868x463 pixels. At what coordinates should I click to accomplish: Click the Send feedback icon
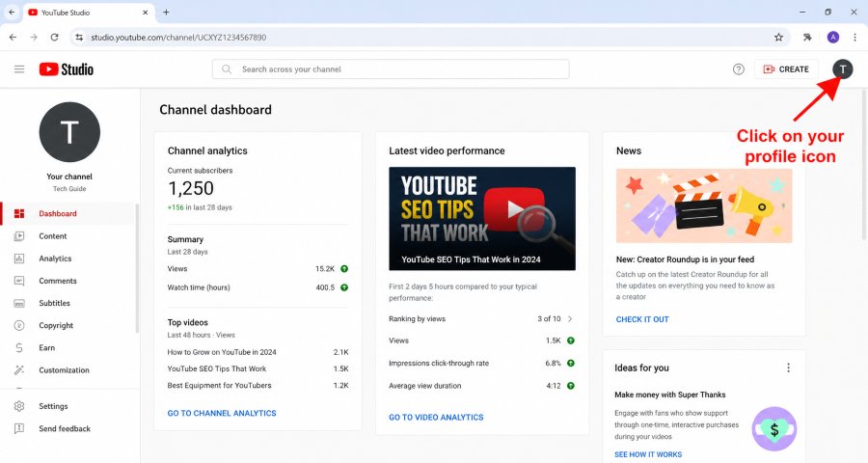pos(19,428)
